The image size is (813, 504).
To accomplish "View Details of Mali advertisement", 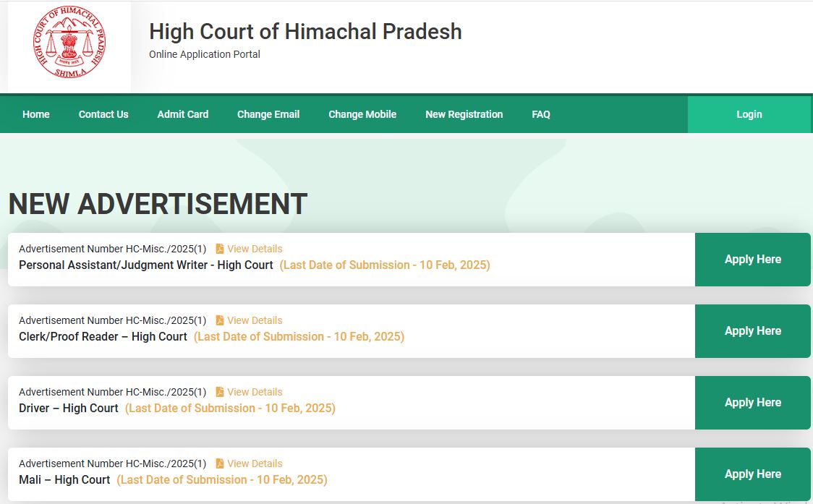I will [255, 464].
